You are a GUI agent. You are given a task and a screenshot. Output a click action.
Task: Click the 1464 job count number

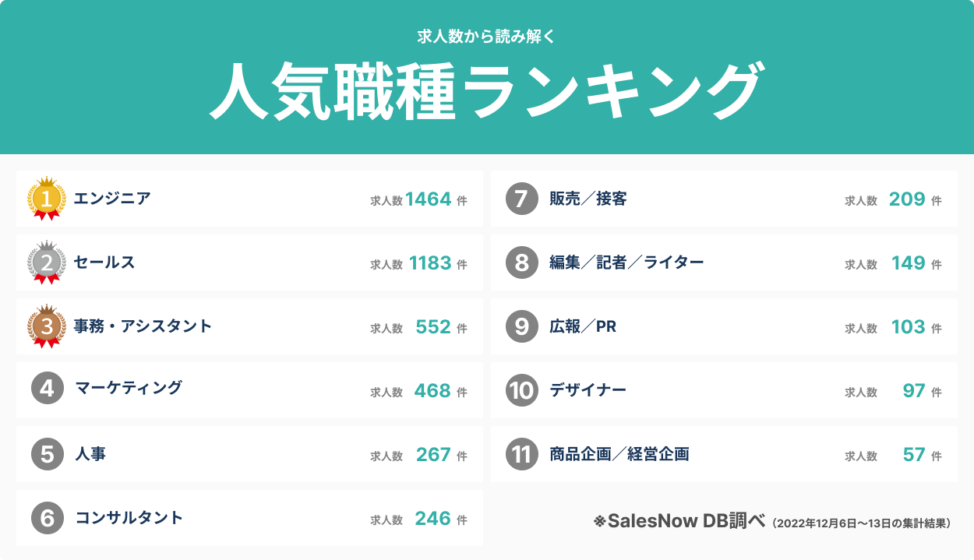429,199
